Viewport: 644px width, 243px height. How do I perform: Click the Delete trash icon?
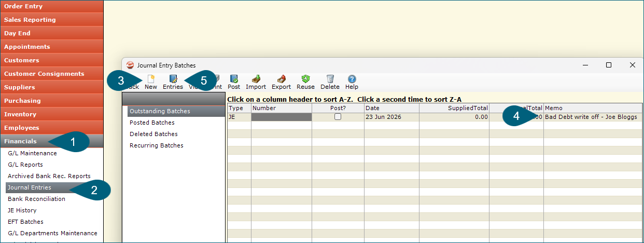330,82
